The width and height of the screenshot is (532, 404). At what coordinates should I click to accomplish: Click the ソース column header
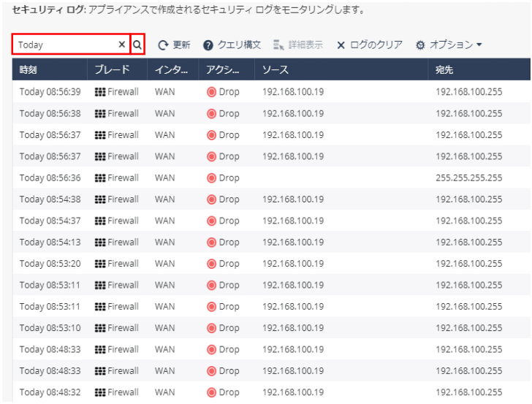[275, 70]
